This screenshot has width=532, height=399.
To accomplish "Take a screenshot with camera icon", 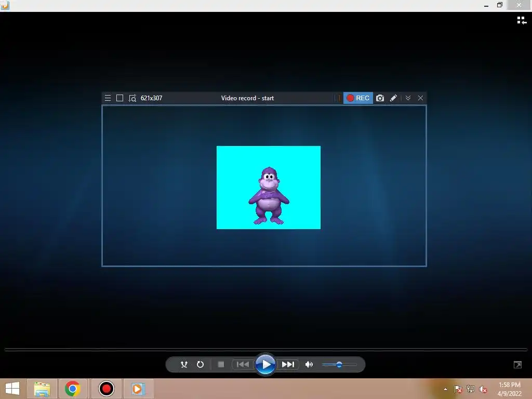I will tap(380, 98).
